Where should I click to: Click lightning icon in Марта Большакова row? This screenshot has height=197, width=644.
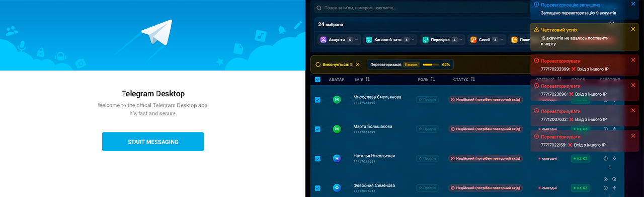(x=614, y=129)
